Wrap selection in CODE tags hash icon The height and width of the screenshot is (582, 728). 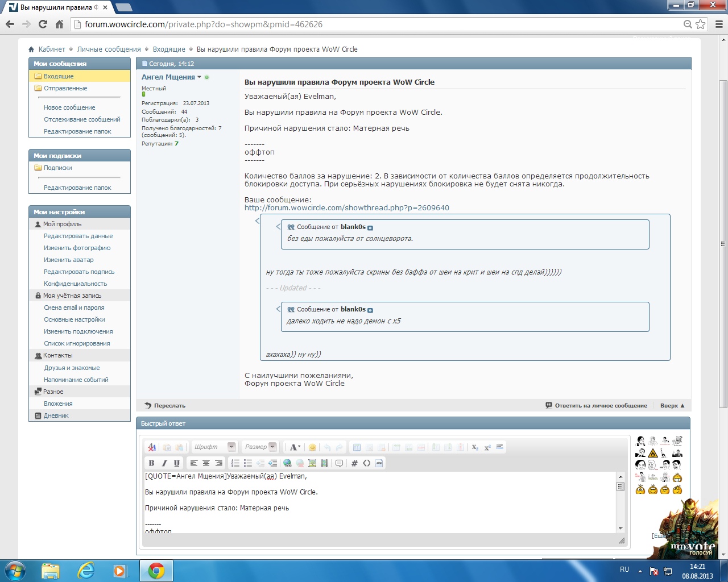pos(354,463)
